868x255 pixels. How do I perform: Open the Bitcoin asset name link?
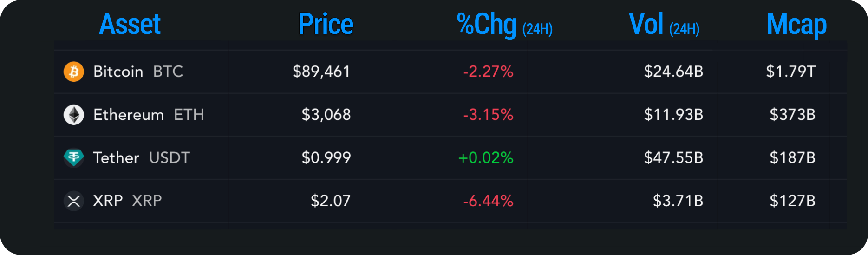118,72
